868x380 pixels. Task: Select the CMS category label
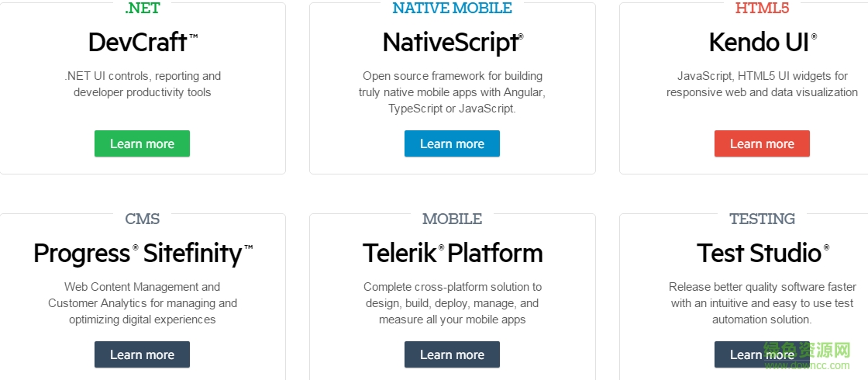(142, 219)
